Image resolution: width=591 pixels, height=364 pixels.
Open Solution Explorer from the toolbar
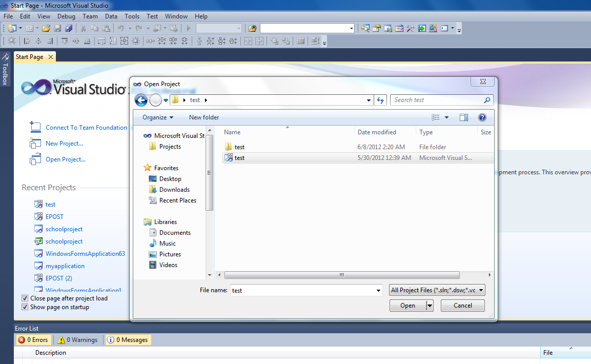pos(365,28)
